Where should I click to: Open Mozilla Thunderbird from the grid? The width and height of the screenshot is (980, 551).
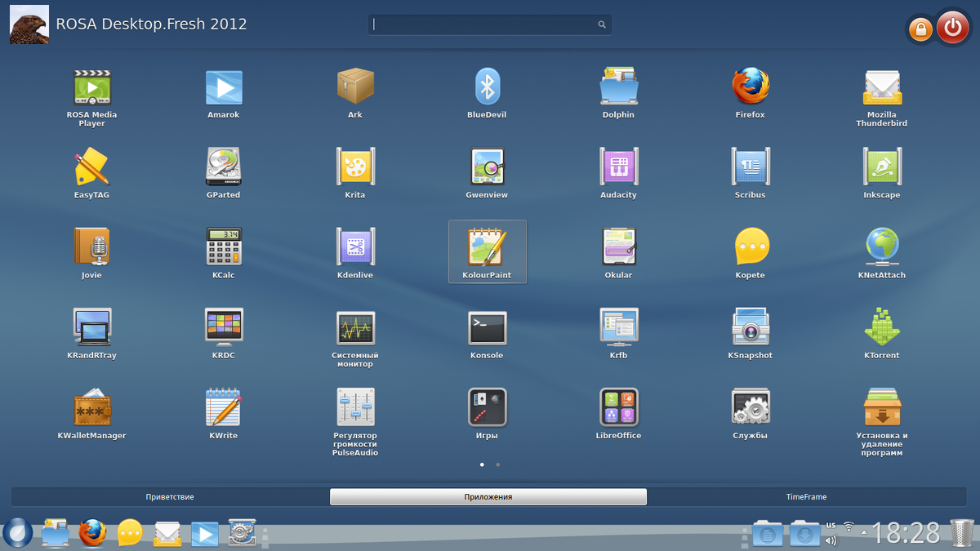[x=882, y=96]
